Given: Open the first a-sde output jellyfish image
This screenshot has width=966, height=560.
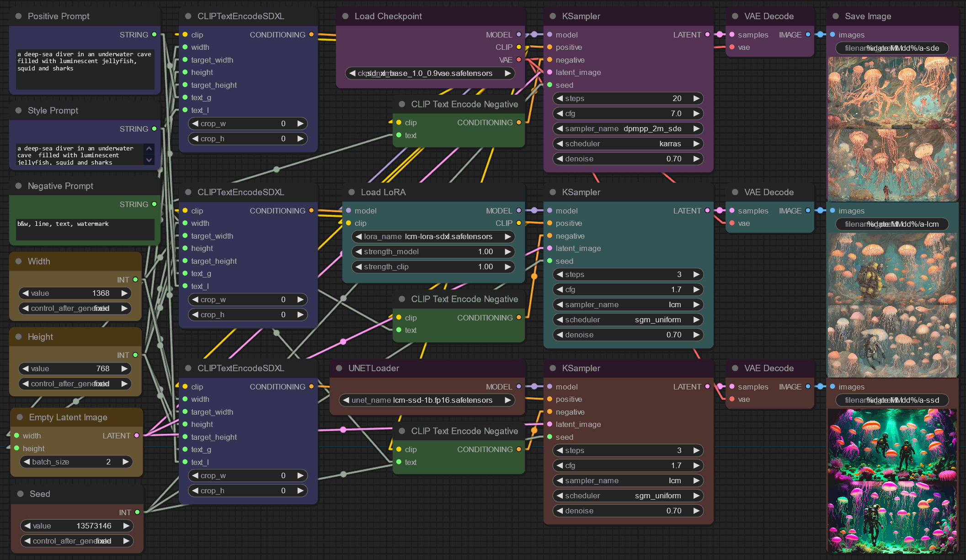Looking at the screenshot, I should (892, 93).
